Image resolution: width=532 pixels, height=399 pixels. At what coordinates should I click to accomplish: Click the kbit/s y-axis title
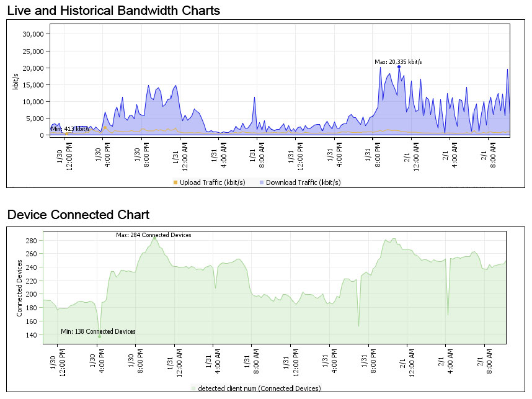[x=16, y=81]
